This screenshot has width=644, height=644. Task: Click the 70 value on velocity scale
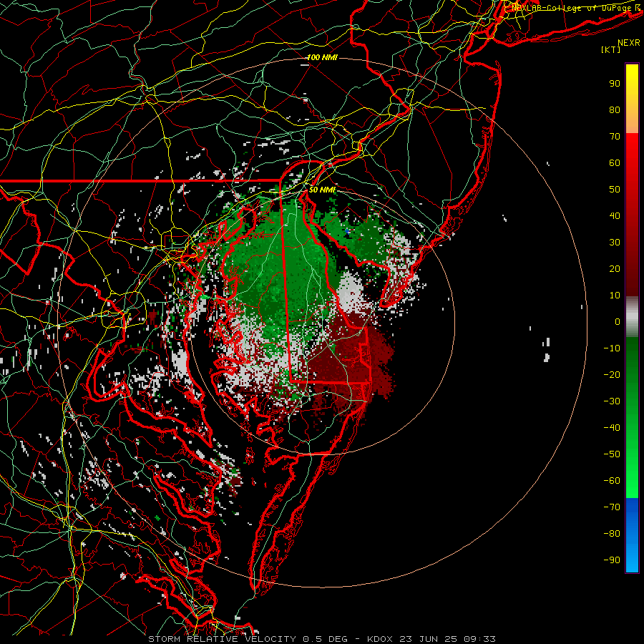615,137
